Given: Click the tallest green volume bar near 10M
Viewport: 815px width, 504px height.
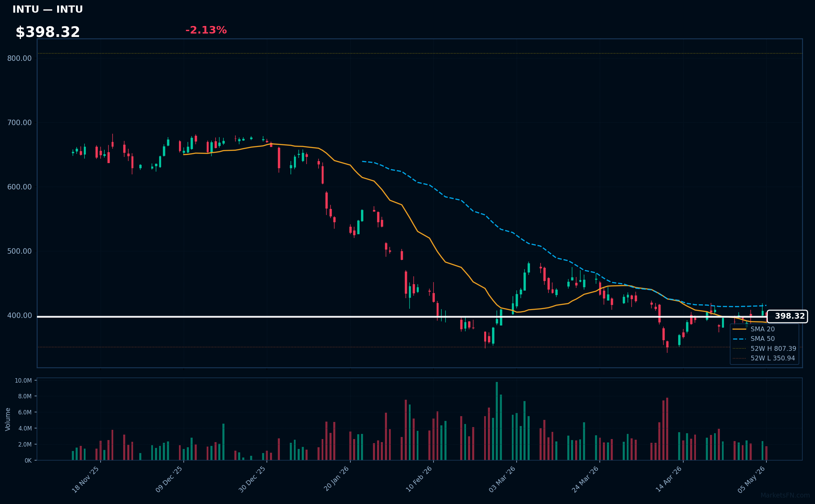Looking at the screenshot, I should coord(497,421).
